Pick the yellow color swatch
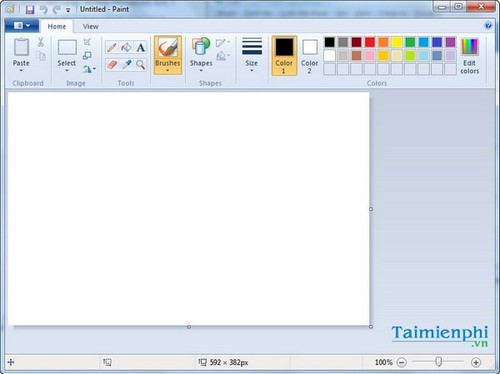The image size is (500, 374). point(397,42)
